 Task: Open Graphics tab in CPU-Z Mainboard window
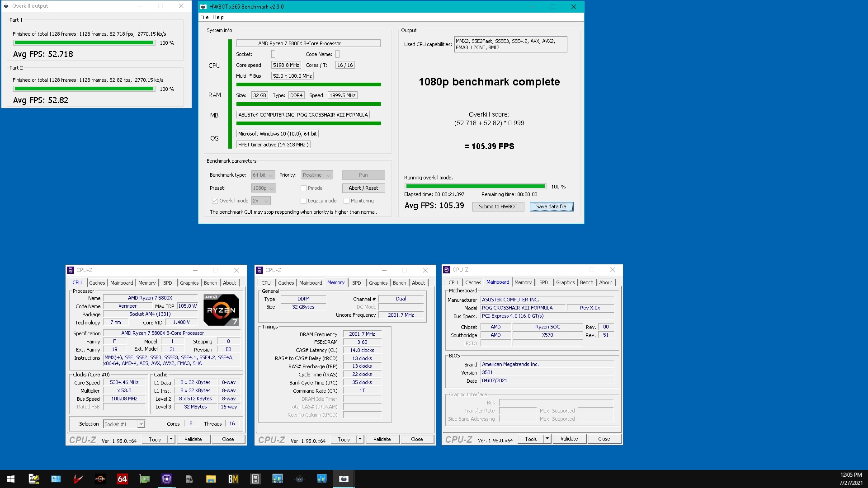[x=566, y=282]
